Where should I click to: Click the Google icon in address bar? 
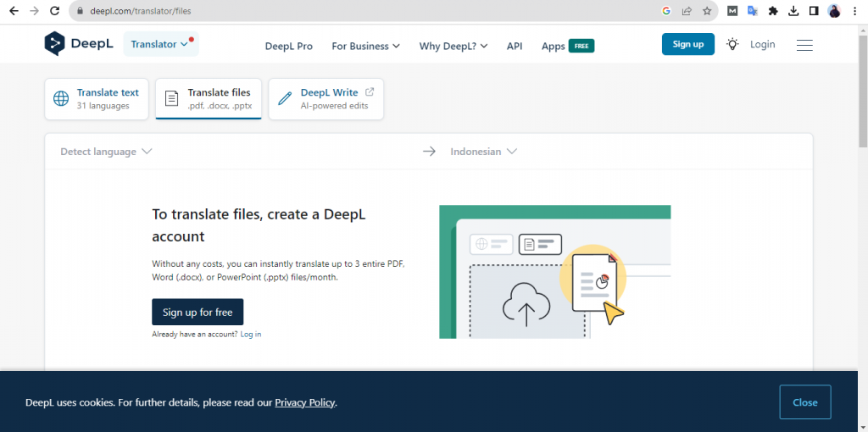coord(666,10)
